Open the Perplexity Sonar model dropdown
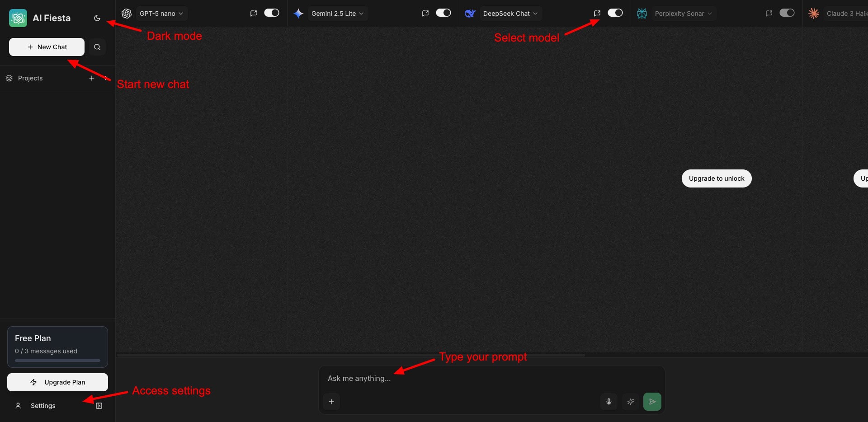Screen dimensions: 868x422 click(x=684, y=14)
